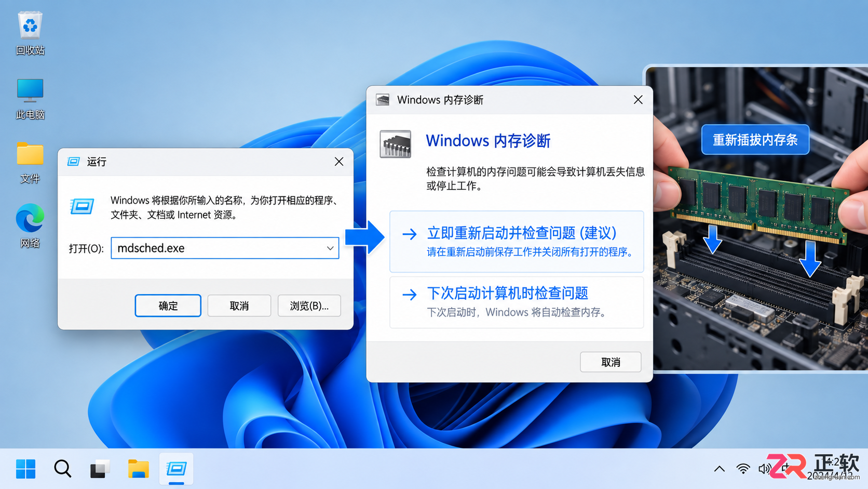This screenshot has width=868, height=489.
Task: Choose 立即重新启动并检查问题 (建议)
Action: [517, 242]
